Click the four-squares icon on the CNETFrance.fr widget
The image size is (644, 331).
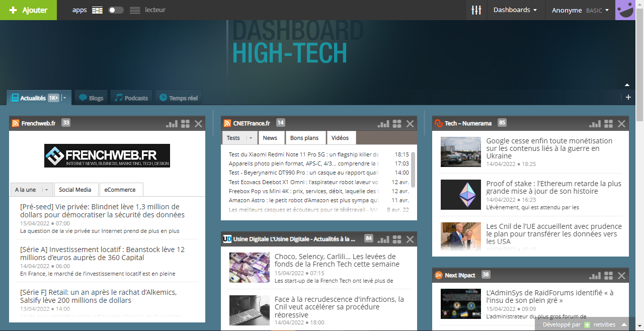[397, 123]
